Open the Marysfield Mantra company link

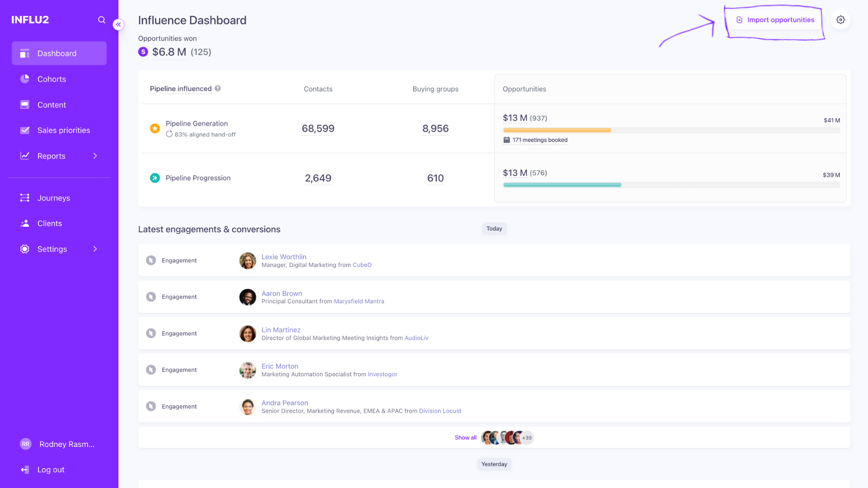359,301
